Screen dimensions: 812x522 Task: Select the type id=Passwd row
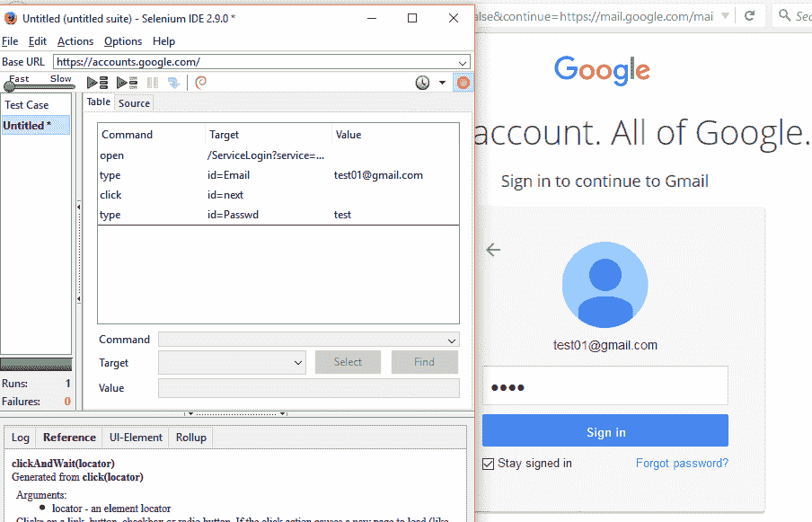tap(278, 215)
